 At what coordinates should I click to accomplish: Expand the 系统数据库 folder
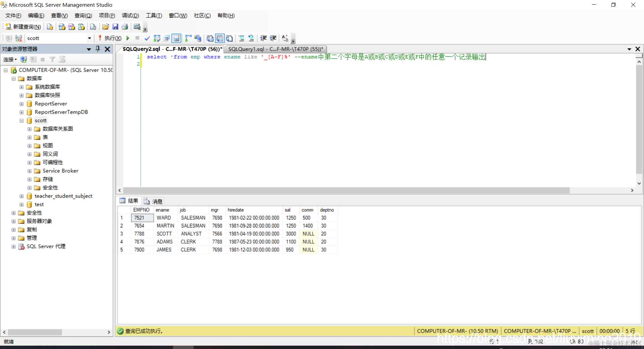point(21,87)
